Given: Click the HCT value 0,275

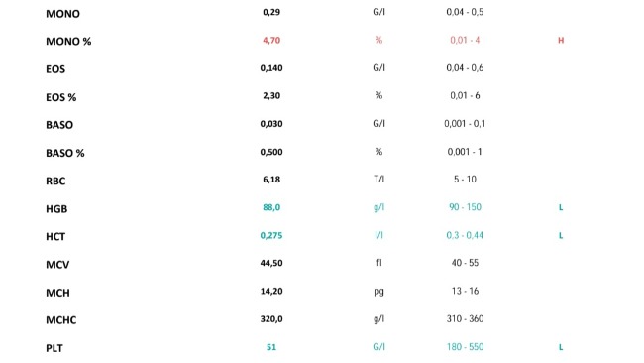Looking at the screenshot, I should (x=271, y=236).
